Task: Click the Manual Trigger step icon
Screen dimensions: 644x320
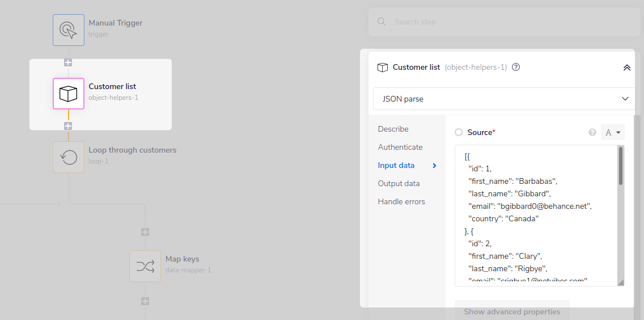Action: (69, 30)
